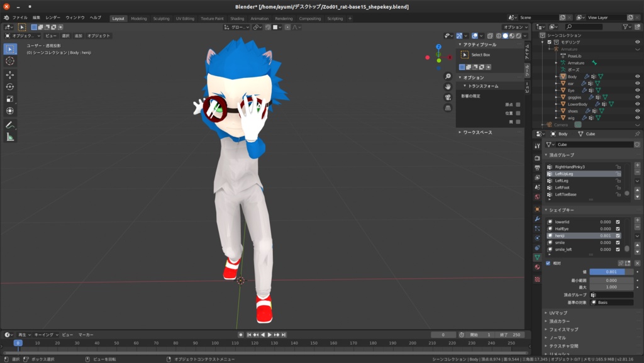Select the Move tool in the toolbar
This screenshot has width=644, height=363.
[x=11, y=75]
